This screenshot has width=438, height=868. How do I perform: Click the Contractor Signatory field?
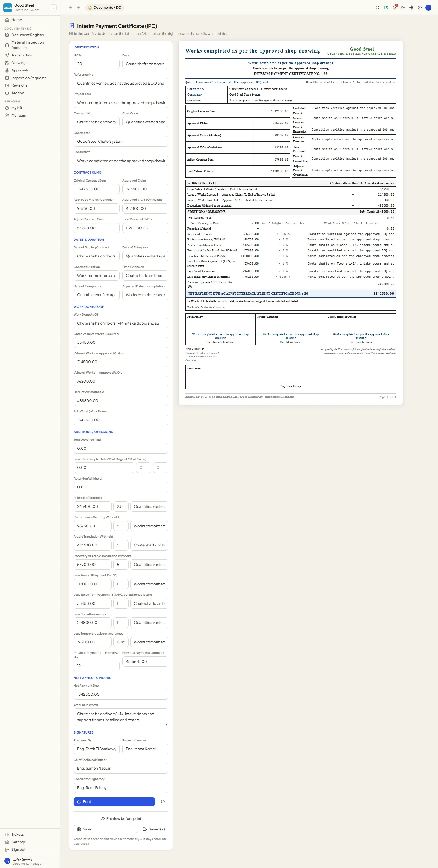point(121,788)
